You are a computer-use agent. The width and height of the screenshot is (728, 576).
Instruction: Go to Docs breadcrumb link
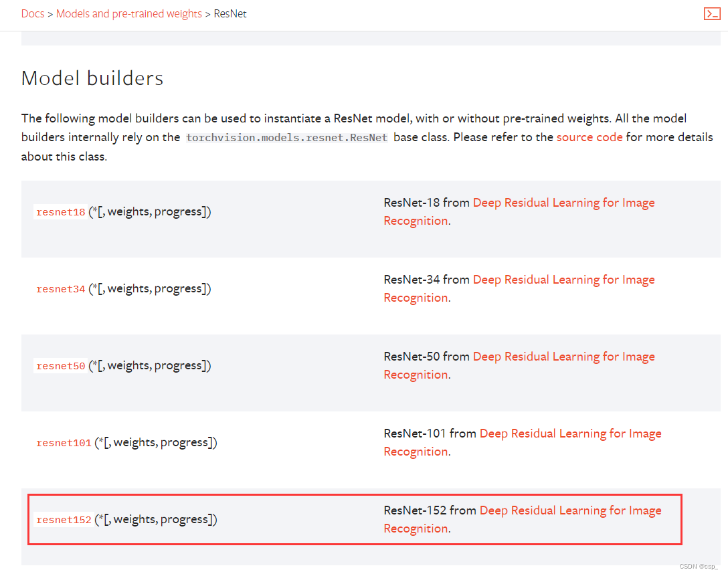tap(33, 14)
